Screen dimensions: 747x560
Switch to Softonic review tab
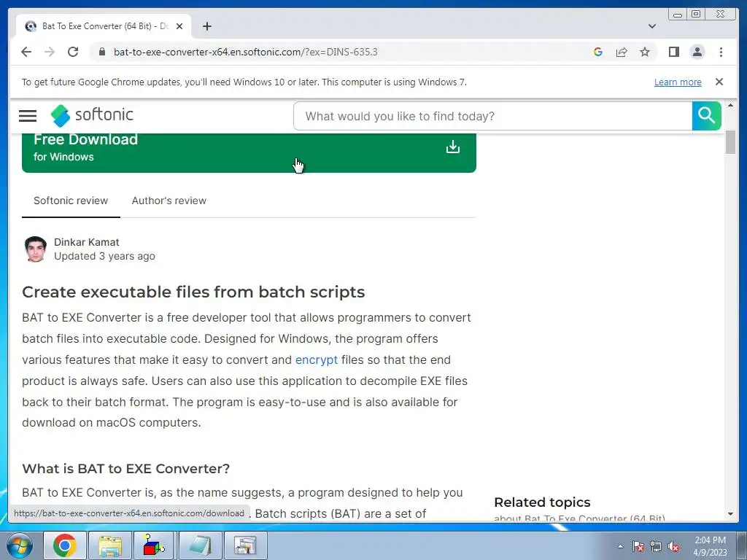coord(71,201)
